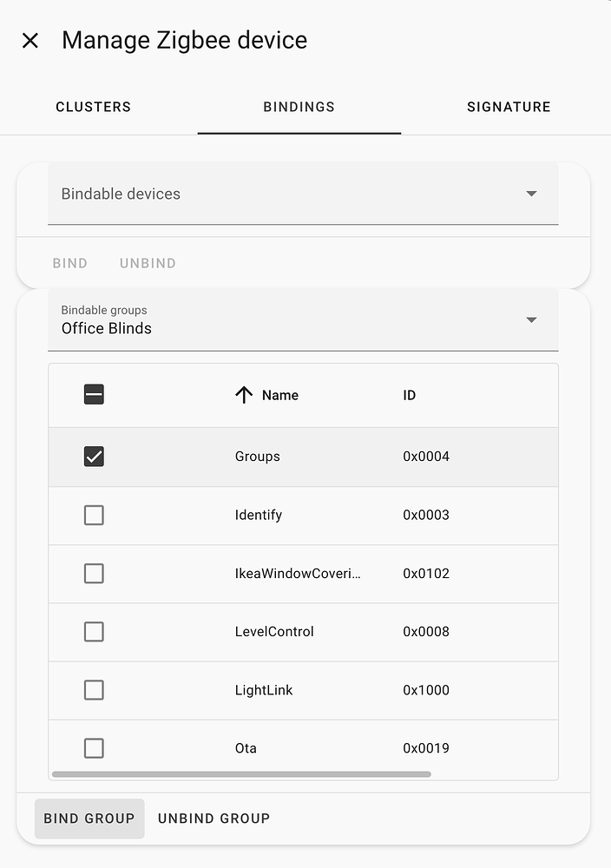Uncheck the Groups cluster checkbox
This screenshot has height=868, width=611.
click(x=94, y=456)
